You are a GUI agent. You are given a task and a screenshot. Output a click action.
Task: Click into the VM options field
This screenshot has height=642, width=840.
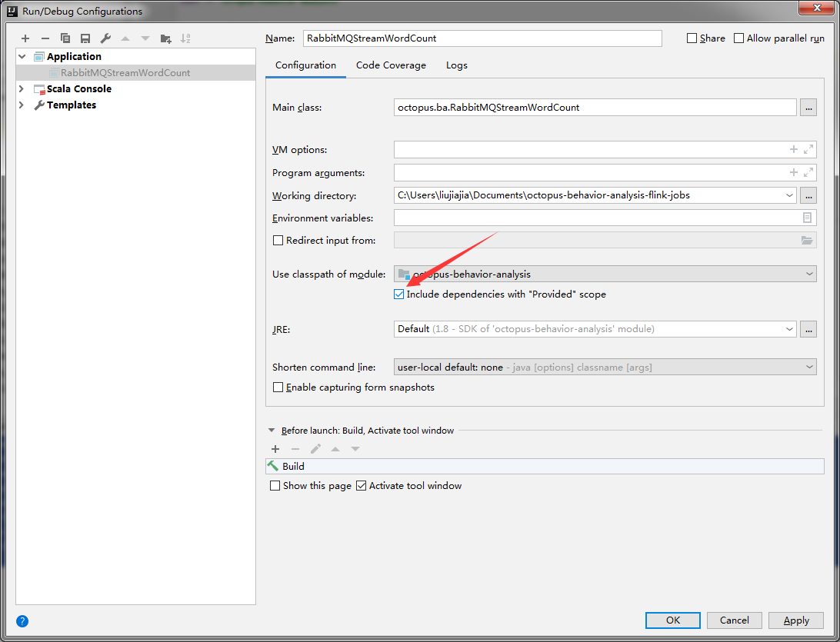tap(588, 150)
